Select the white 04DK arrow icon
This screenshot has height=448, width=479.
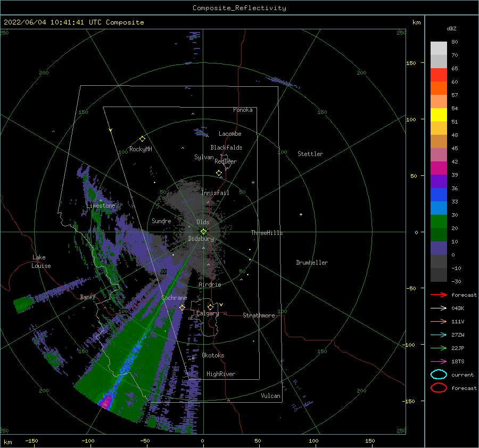439,308
